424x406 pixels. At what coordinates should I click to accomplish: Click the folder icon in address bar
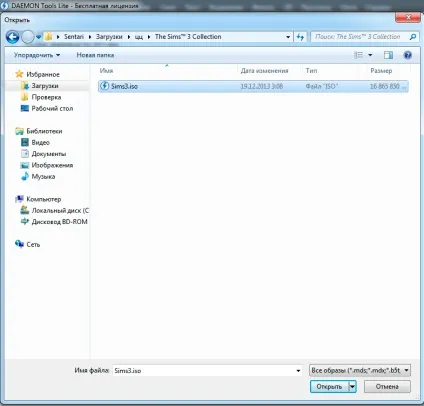coord(49,37)
